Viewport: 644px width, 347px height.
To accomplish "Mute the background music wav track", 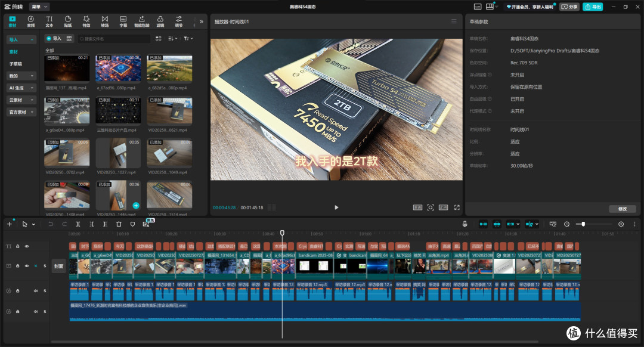I will click(36, 311).
